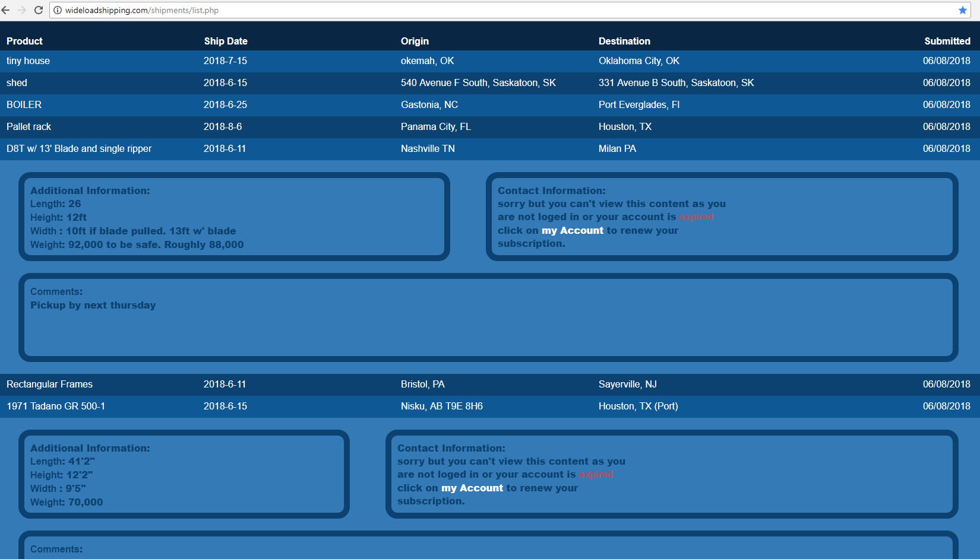Click destination Sayerville, NJ
The height and width of the screenshot is (559, 980).
pyautogui.click(x=627, y=385)
